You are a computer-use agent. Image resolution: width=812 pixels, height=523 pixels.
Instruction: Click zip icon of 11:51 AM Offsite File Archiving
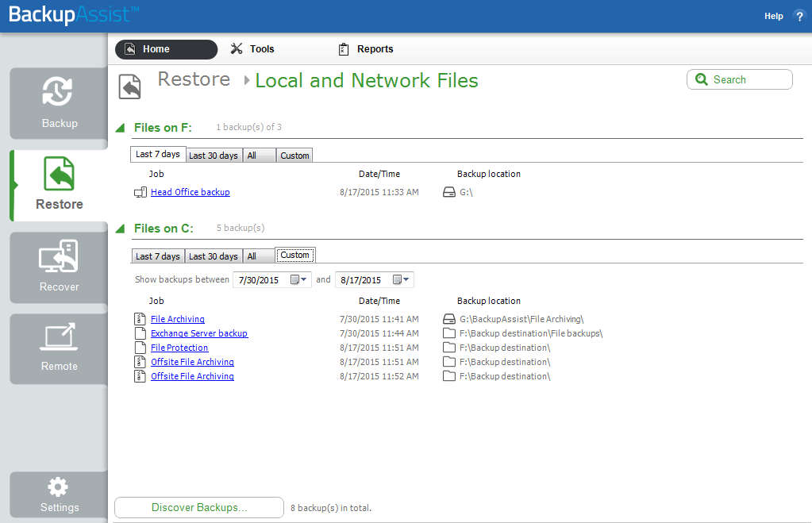coord(140,362)
